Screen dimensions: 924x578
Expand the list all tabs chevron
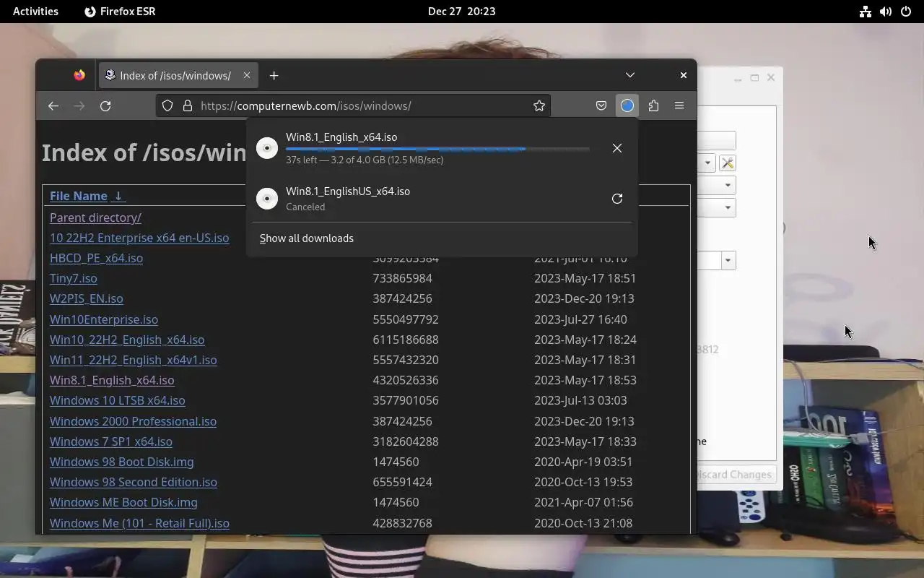pyautogui.click(x=630, y=75)
